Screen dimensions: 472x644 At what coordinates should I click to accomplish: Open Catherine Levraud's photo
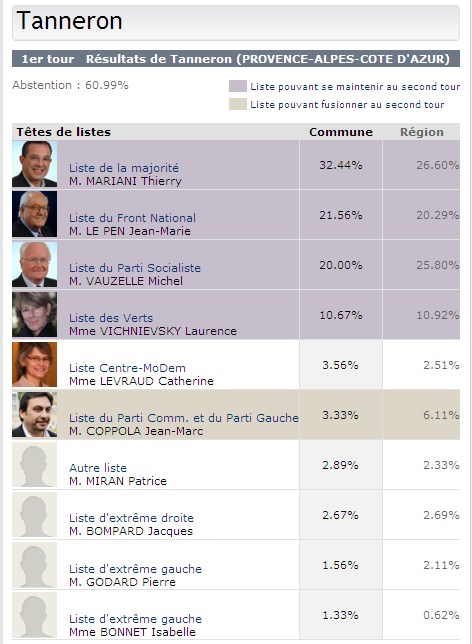click(x=35, y=364)
